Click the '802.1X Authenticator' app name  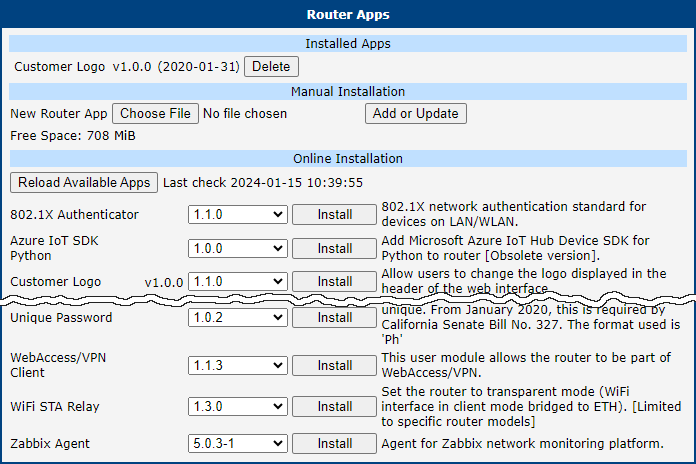click(75, 214)
